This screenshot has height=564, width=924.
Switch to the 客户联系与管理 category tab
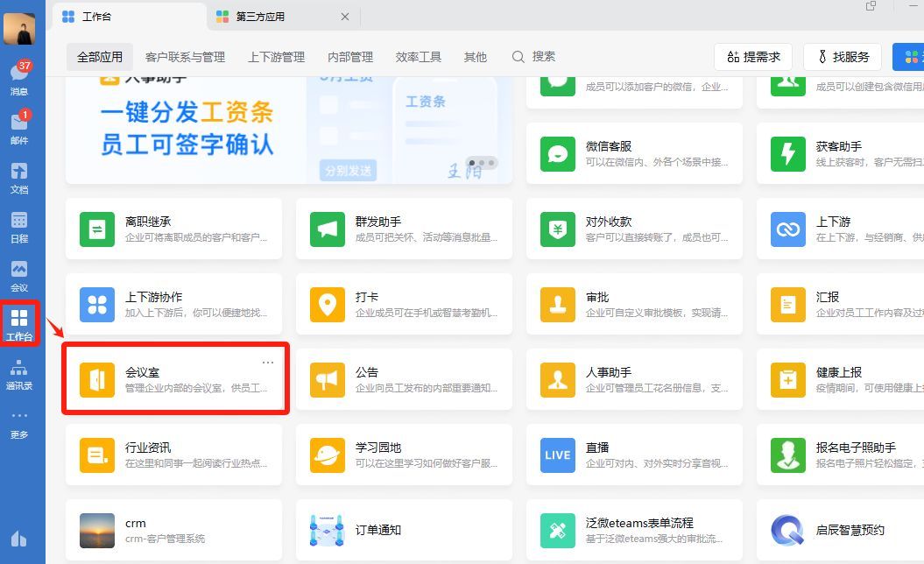pos(185,57)
